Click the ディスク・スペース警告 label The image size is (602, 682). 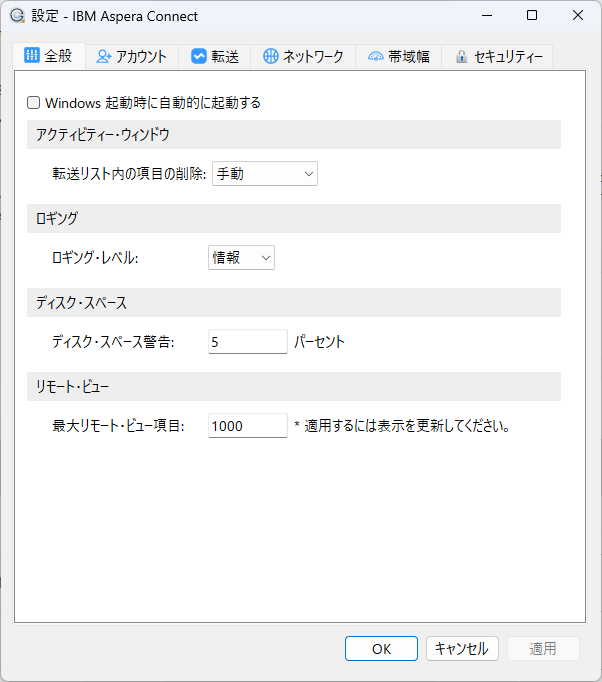[113, 341]
